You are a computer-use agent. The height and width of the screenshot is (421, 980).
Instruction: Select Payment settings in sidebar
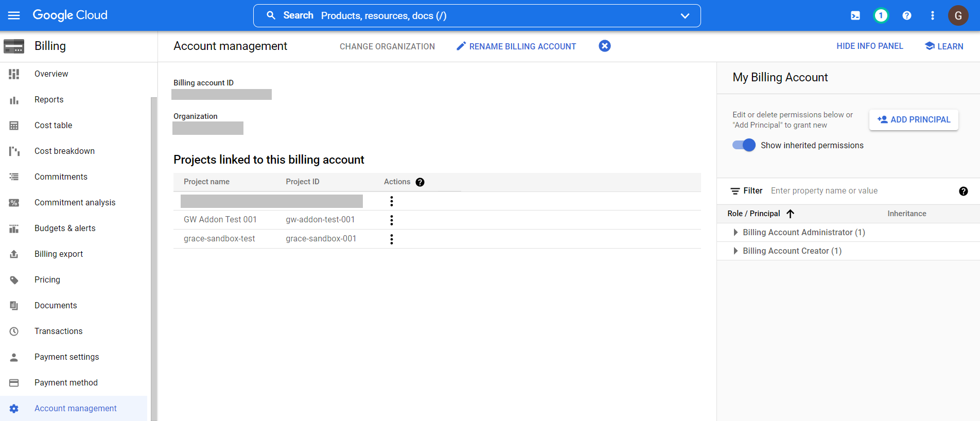[66, 357]
